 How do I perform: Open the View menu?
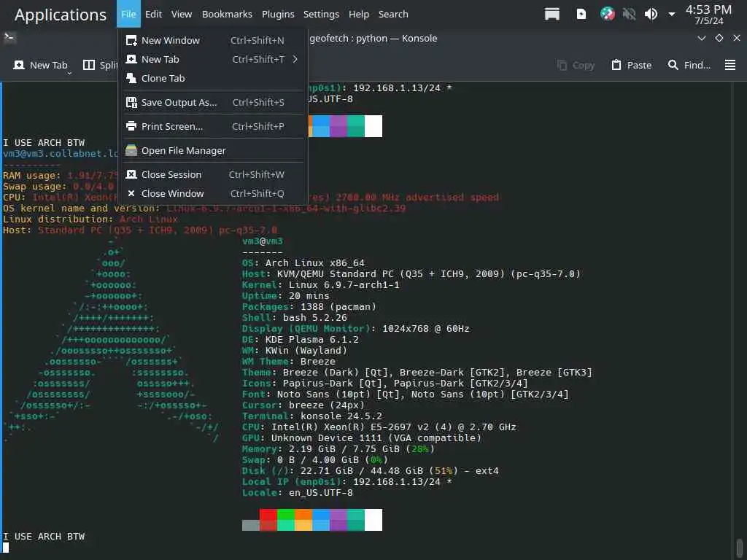pyautogui.click(x=182, y=15)
